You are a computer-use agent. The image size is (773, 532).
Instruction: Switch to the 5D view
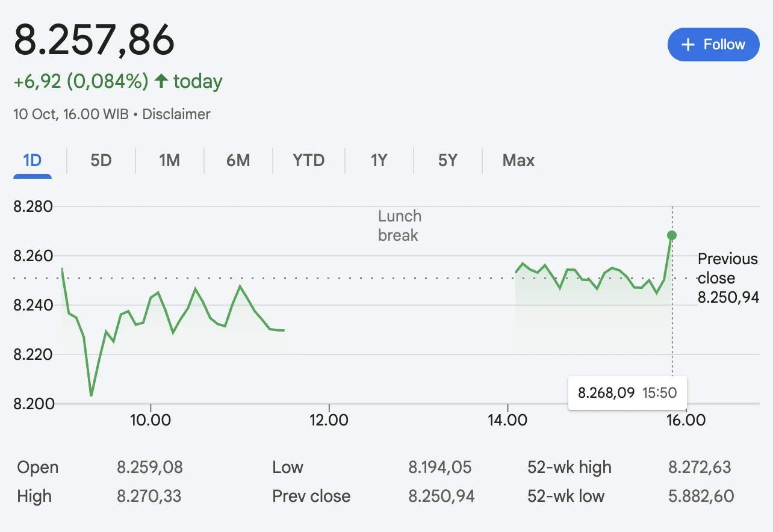click(x=100, y=160)
